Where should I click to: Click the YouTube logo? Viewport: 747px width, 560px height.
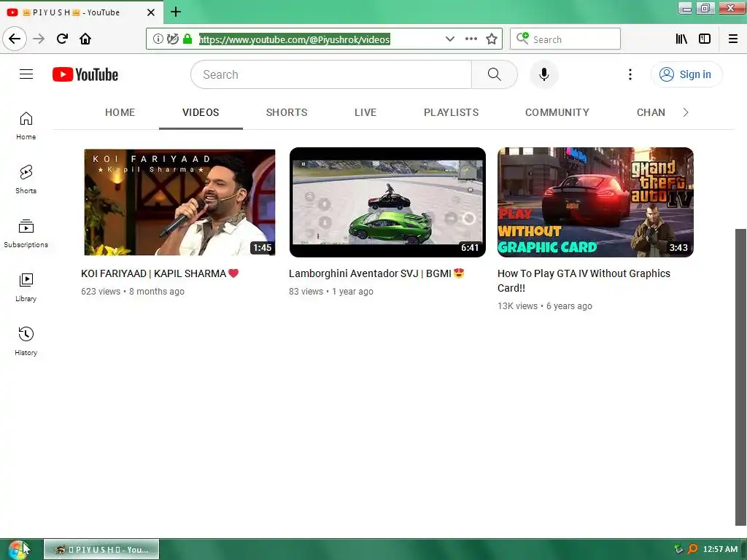coord(85,74)
